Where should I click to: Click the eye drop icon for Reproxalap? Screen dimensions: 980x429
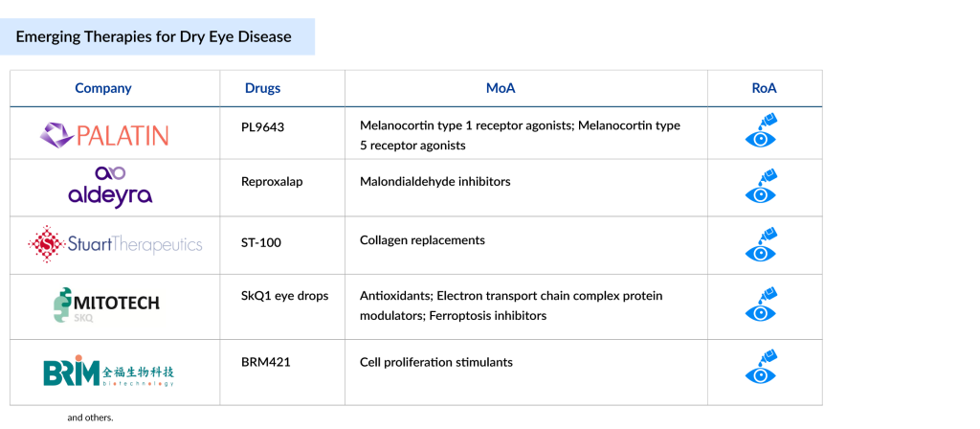tap(761, 187)
